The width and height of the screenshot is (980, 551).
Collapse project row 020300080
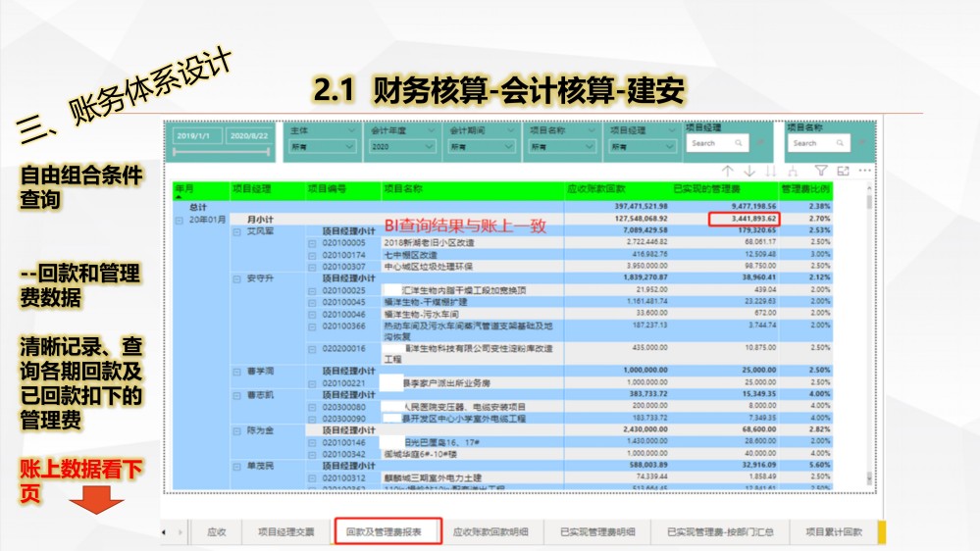pos(312,407)
